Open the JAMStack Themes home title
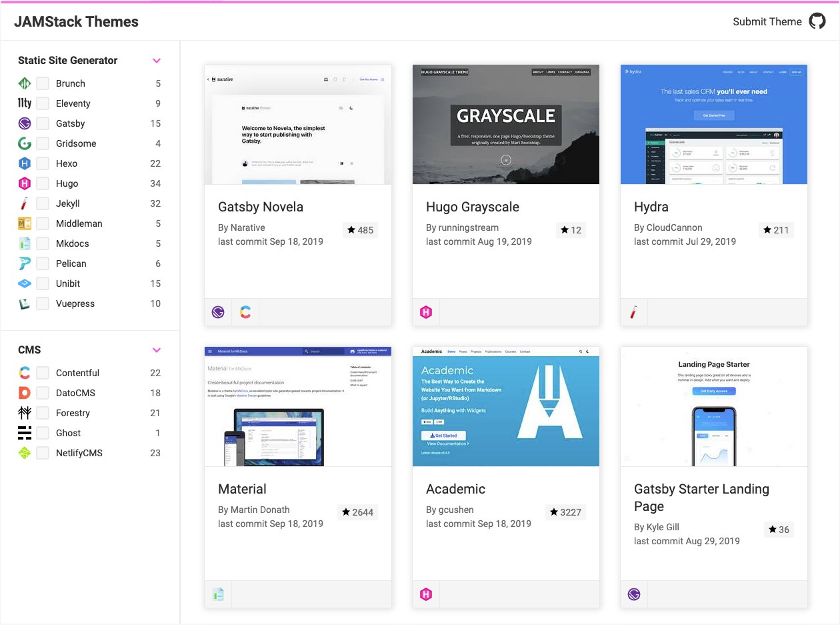The width and height of the screenshot is (840, 625). 76,21
